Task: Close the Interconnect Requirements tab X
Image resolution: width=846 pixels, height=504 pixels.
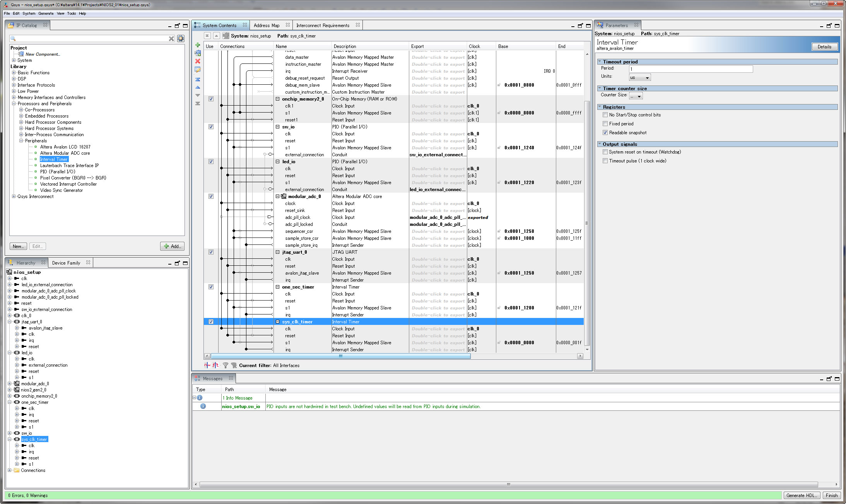Action: 358,25
